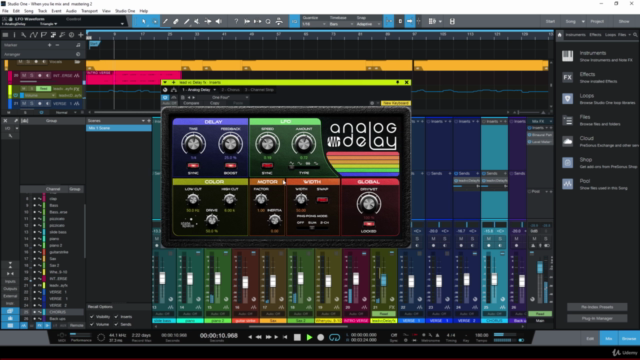Click the Main channel fader

tap(540, 268)
